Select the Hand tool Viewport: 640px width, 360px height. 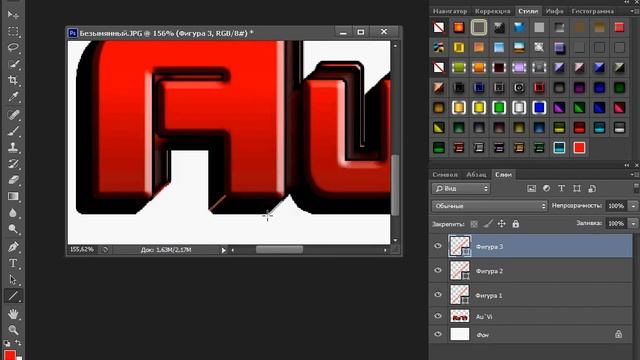(13, 314)
